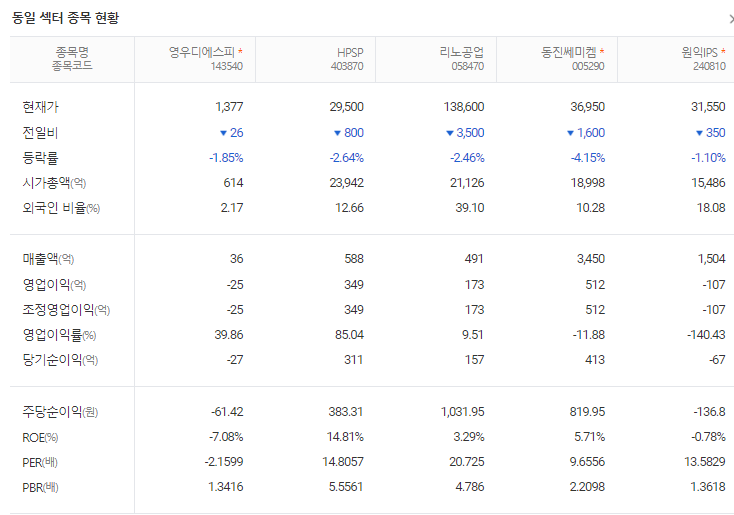This screenshot has width=734, height=515.
Task: Open stock 원익IPS in the header
Action: (x=699, y=52)
